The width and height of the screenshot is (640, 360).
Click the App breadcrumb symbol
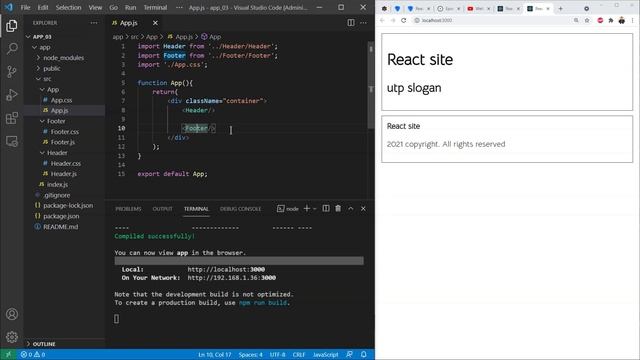coord(211,37)
